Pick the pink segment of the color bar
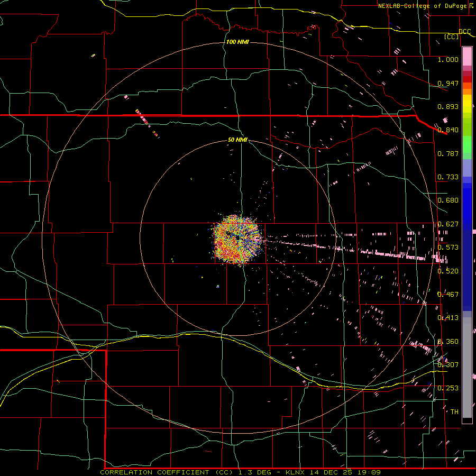Screen dimensions: 476x476 pyautogui.click(x=467, y=57)
